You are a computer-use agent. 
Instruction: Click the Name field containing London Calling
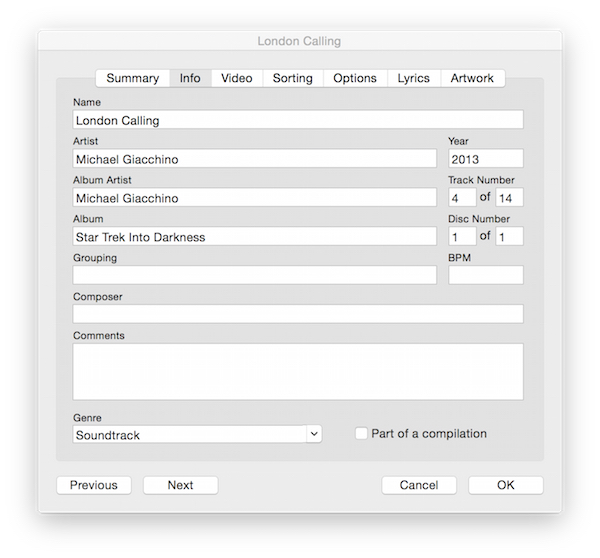tap(298, 120)
